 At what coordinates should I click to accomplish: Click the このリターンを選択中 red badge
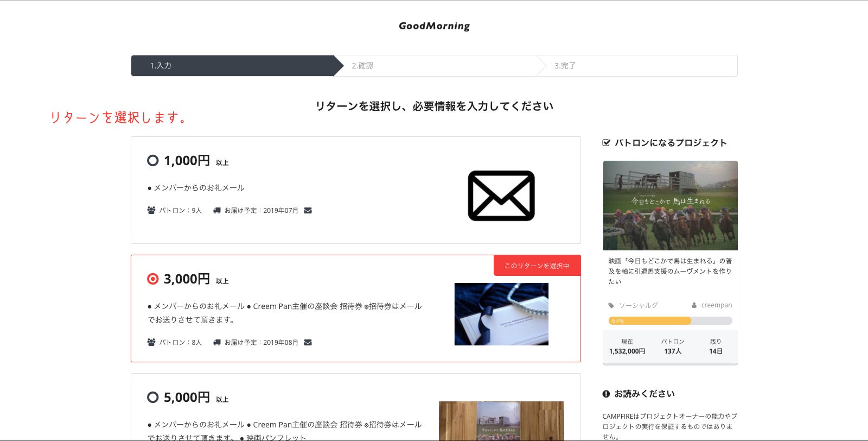pyautogui.click(x=537, y=266)
